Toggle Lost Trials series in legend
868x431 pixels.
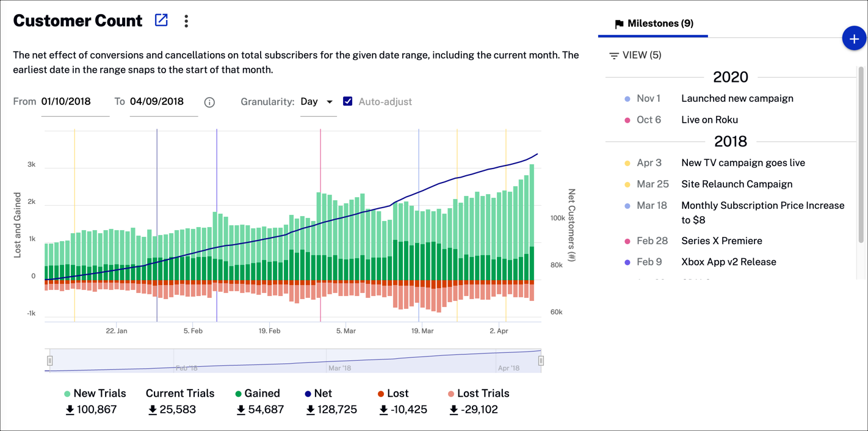(x=478, y=394)
